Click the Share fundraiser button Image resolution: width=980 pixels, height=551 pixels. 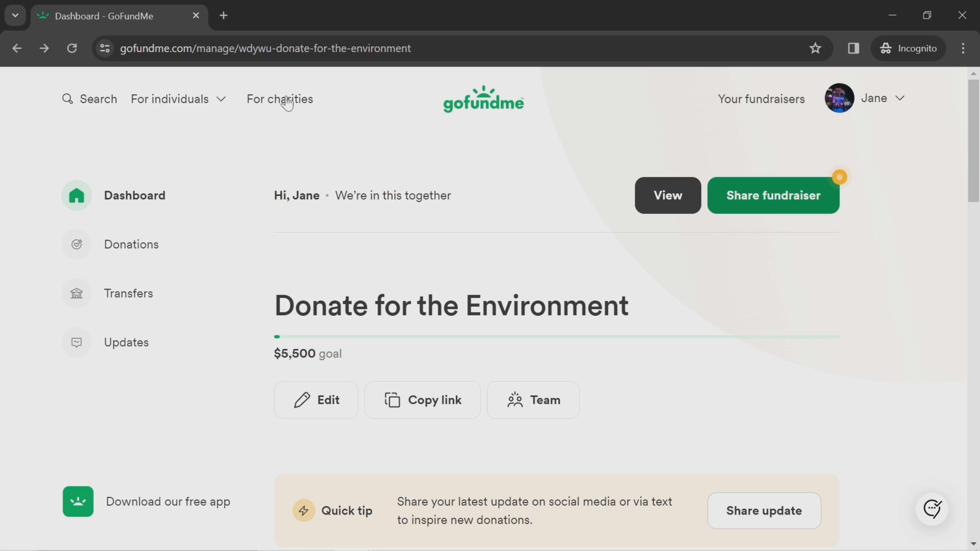tap(773, 195)
